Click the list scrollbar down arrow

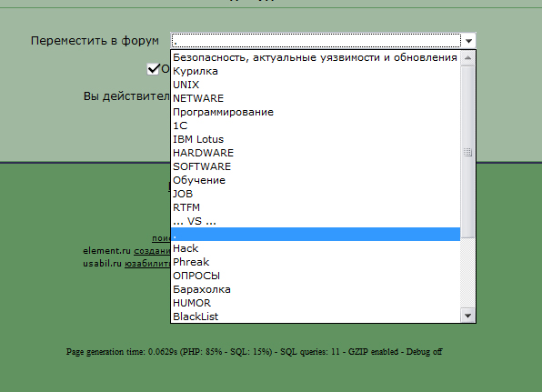[467, 316]
